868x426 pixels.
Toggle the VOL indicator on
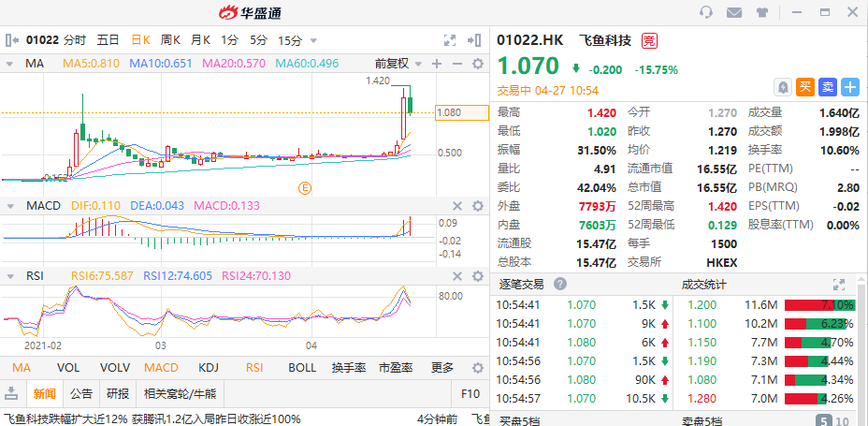68,368
